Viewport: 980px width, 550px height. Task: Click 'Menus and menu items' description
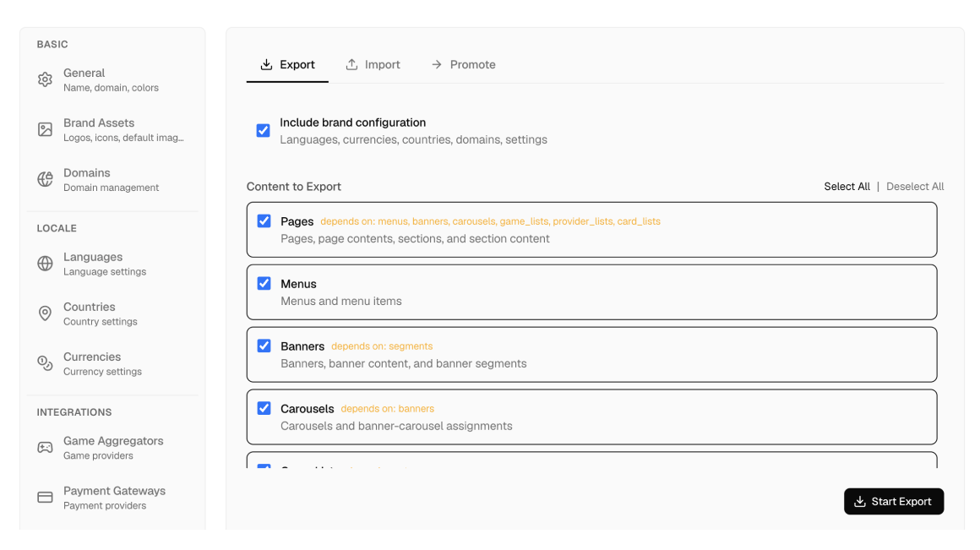[341, 301]
